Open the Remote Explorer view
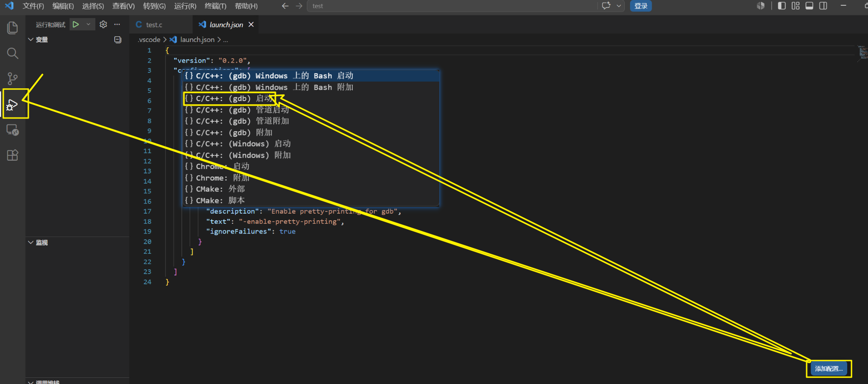Viewport: 868px width, 384px height. [12, 130]
